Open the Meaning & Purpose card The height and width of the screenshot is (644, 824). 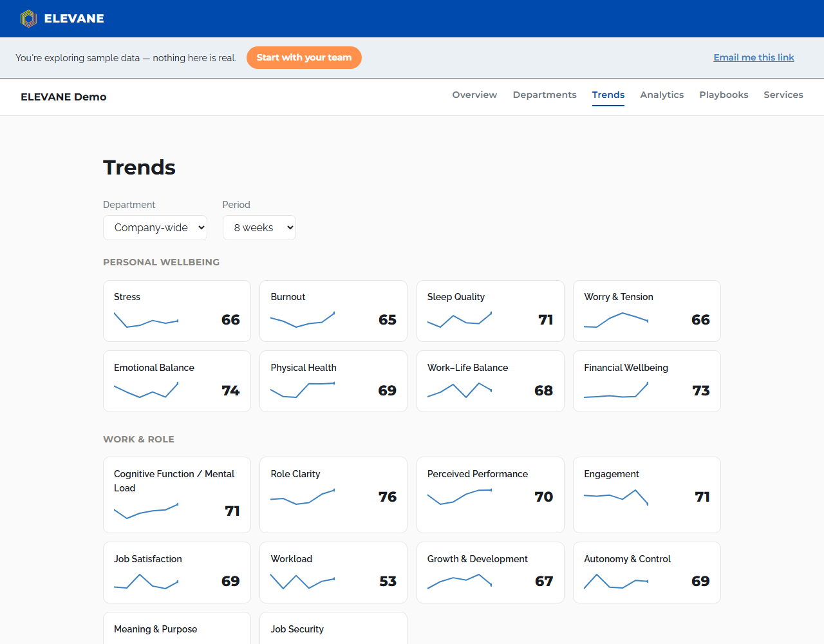[x=177, y=629]
